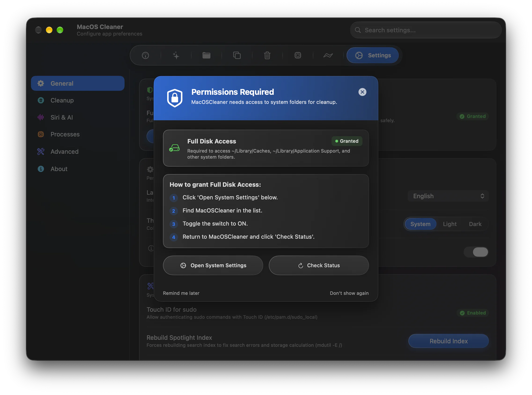Click the Cleanup trash icon in sidebar

pos(41,100)
